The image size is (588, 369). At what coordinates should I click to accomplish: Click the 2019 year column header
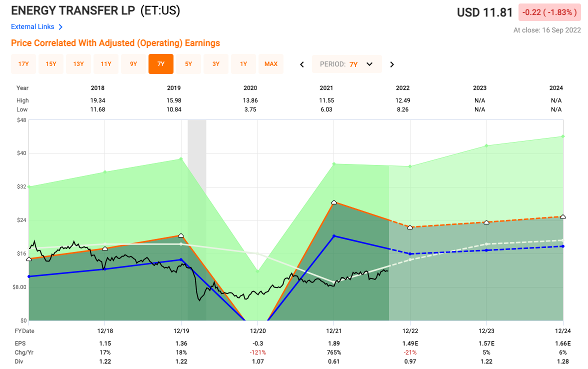point(173,88)
